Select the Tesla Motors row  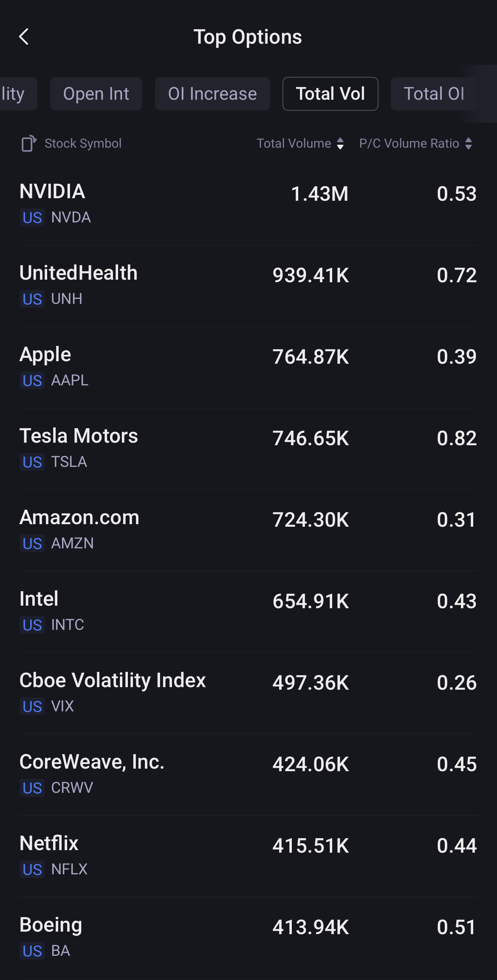248,448
